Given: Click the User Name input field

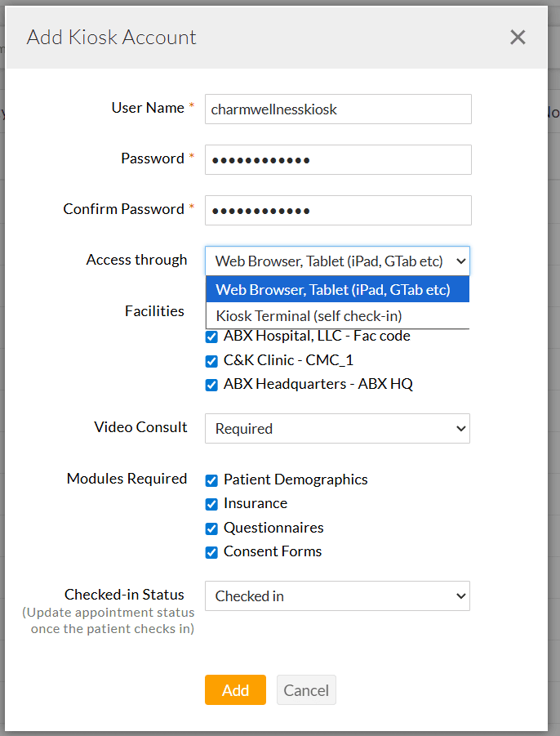Looking at the screenshot, I should [338, 109].
